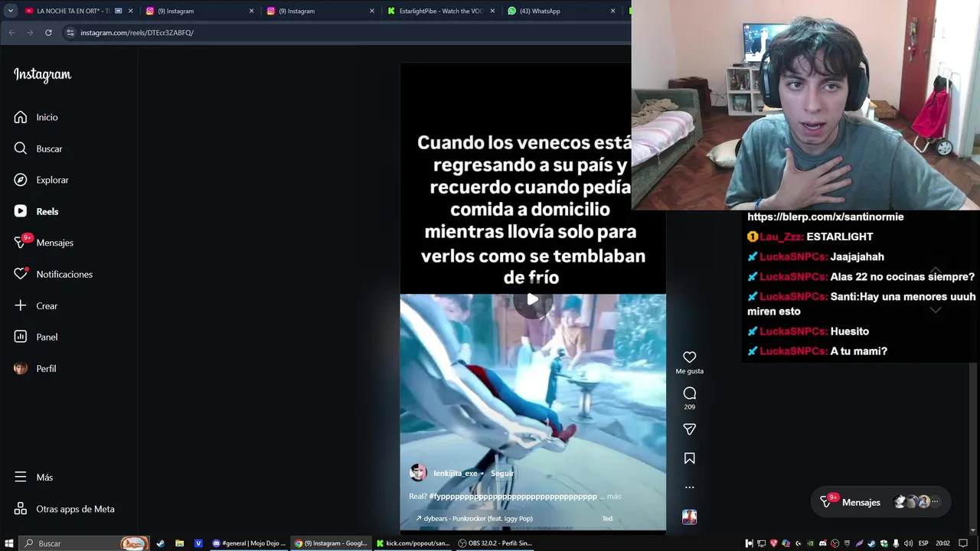Switch to EstarlightPibe Watch the VOD tab
The width and height of the screenshot is (980, 551).
pos(440,11)
